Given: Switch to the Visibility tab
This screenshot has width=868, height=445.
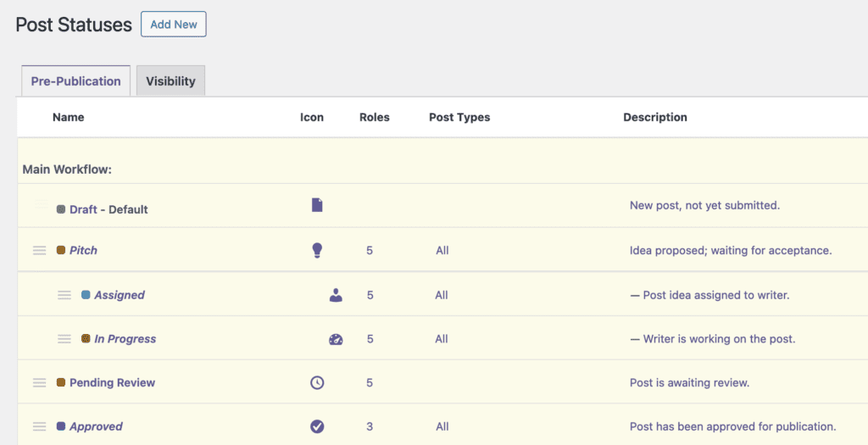Looking at the screenshot, I should [170, 81].
